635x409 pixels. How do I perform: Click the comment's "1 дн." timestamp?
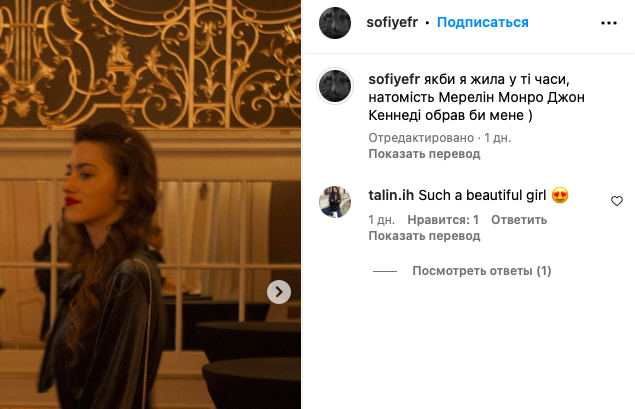click(381, 220)
